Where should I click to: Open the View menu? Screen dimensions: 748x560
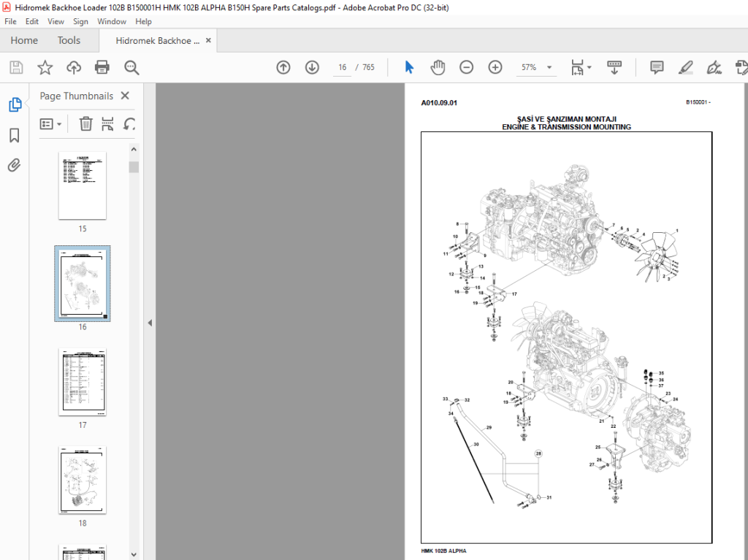pos(56,21)
